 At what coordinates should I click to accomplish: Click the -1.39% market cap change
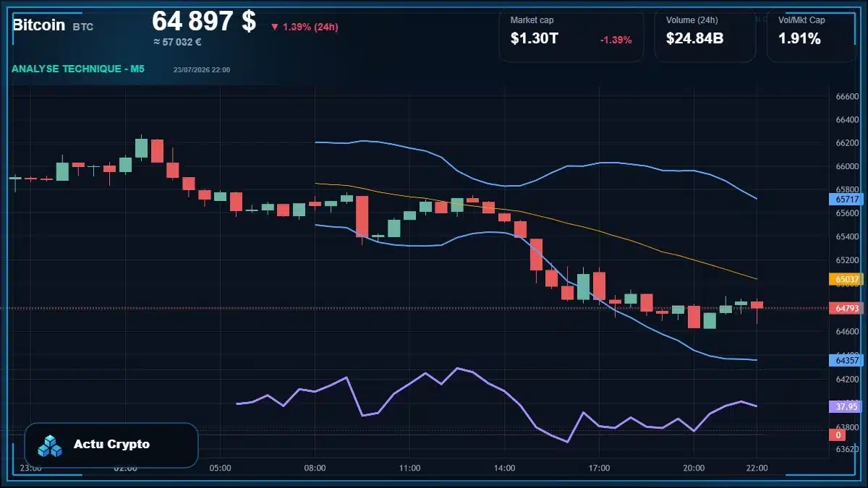[x=616, y=40]
